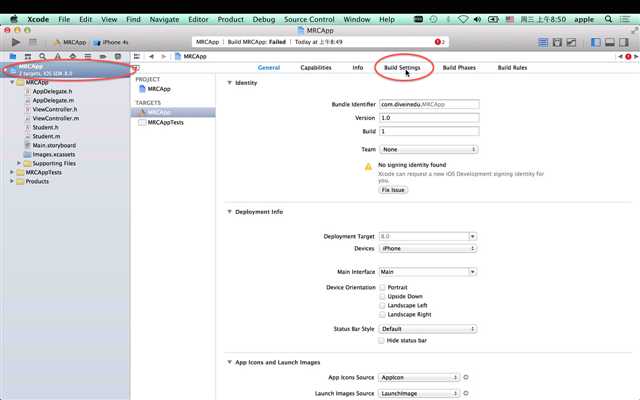Open the Symbol navigator icon

(x=28, y=56)
